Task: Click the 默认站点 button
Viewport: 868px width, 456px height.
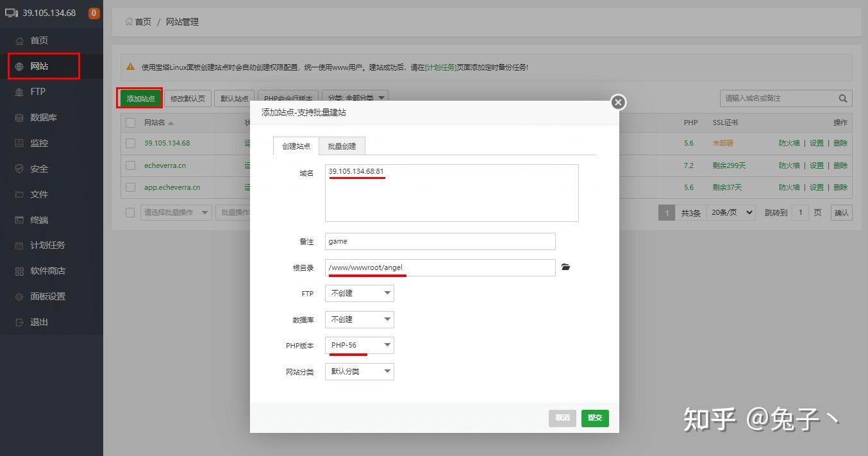Action: coord(235,98)
